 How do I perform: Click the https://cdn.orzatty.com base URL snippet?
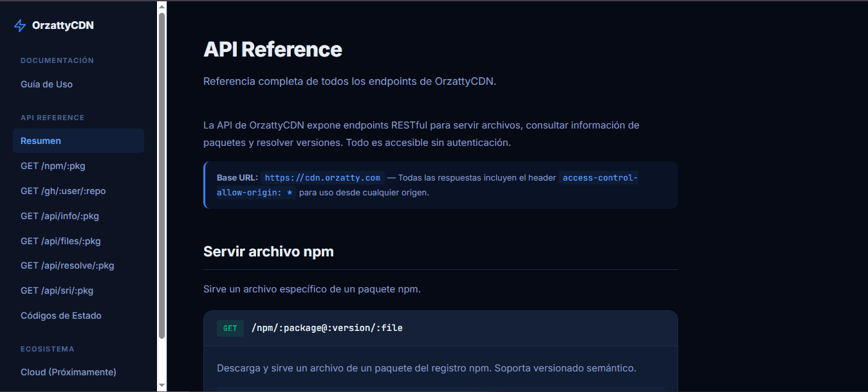[x=322, y=177]
